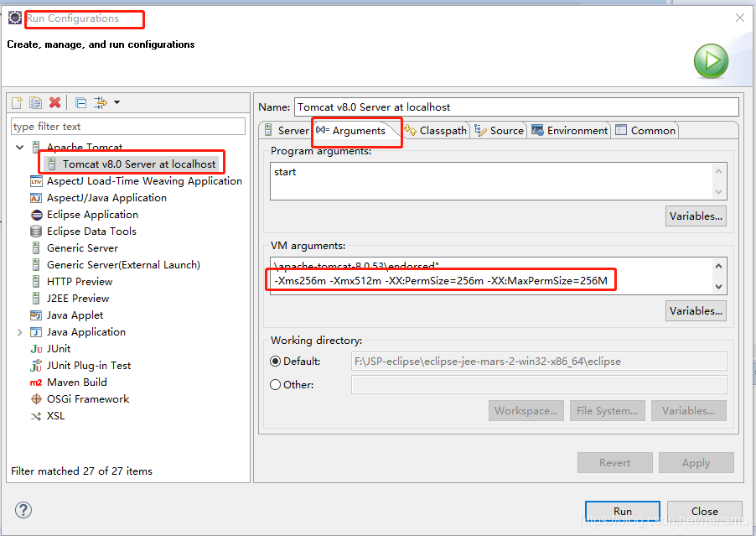The height and width of the screenshot is (536, 756).
Task: Click the Eclipse Data Tools icon
Action: (36, 232)
